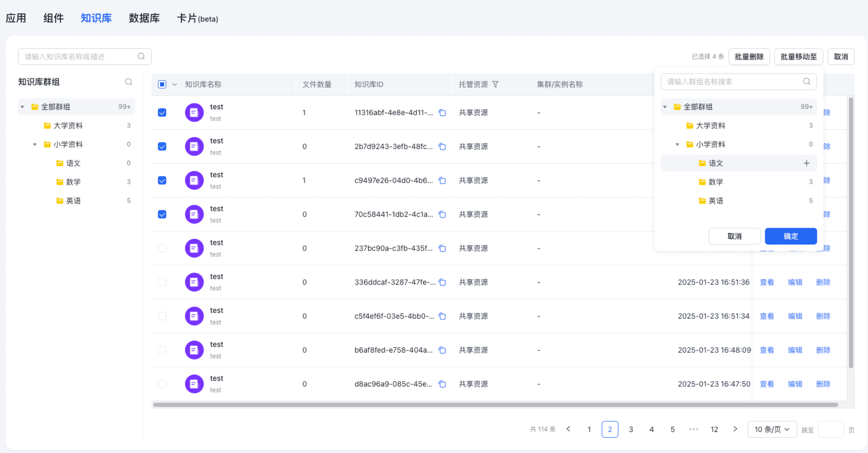Go to page 3
Viewport: 868px width, 453px height.
pos(631,429)
